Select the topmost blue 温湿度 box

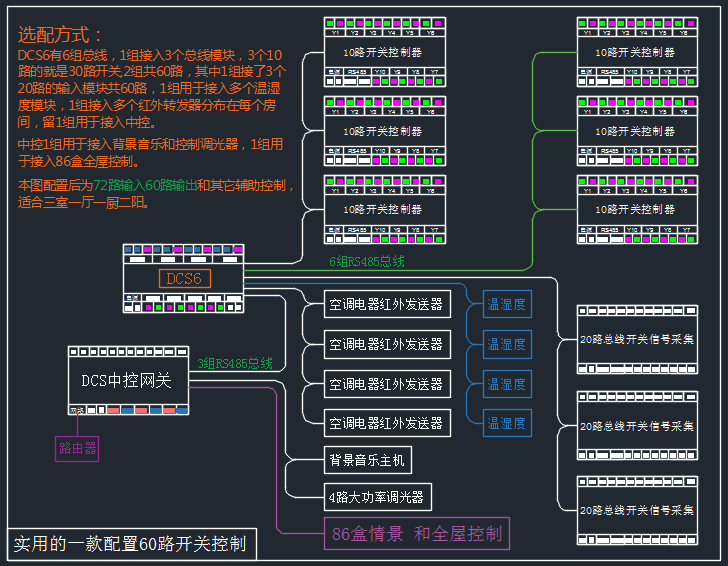pyautogui.click(x=507, y=304)
